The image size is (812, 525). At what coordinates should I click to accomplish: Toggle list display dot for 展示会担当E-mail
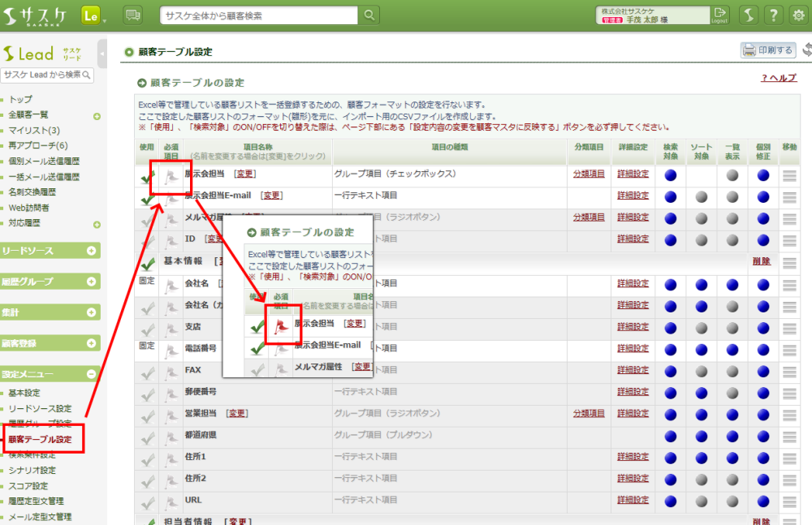(732, 196)
